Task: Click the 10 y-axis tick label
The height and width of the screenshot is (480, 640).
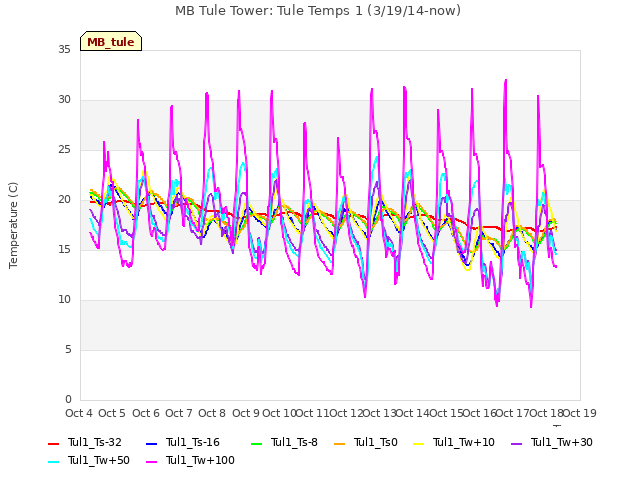Action: click(x=64, y=300)
